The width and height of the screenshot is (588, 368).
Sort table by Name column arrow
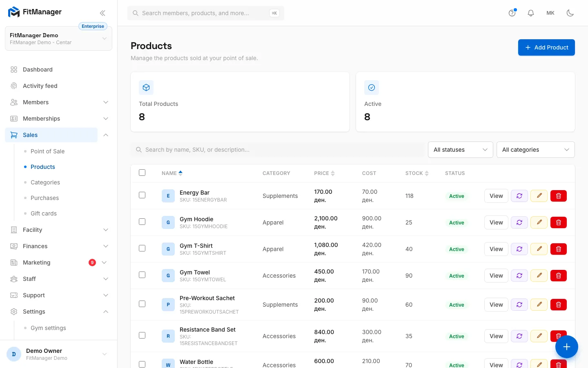click(180, 173)
